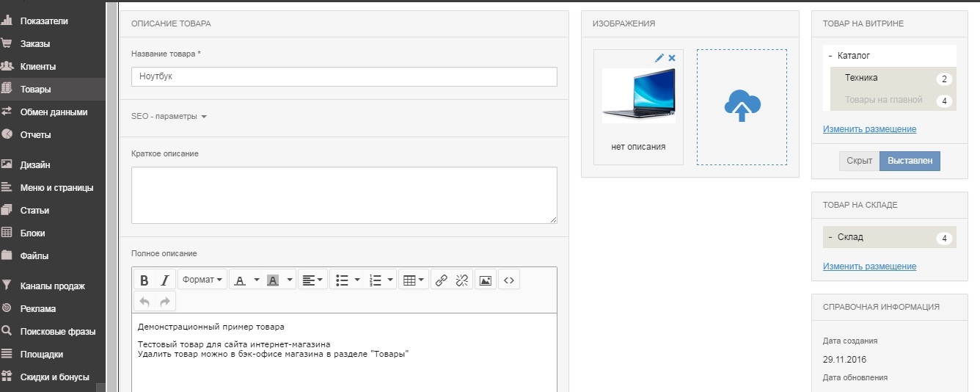Open Площадки in the sidebar
Screen dimensions: 980x392
point(53,355)
